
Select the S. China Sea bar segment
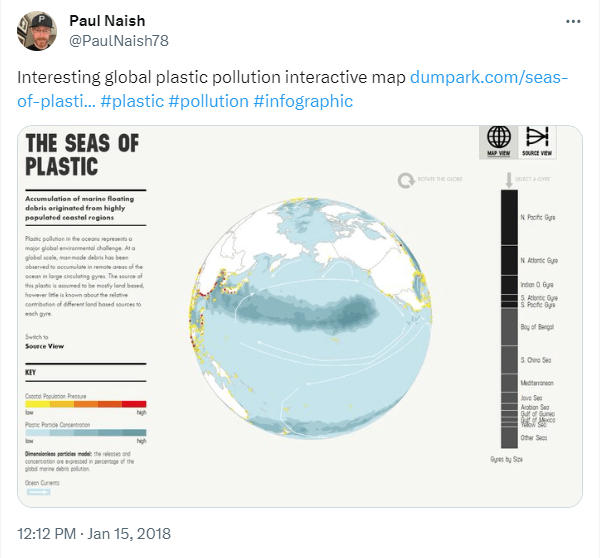[x=509, y=359]
